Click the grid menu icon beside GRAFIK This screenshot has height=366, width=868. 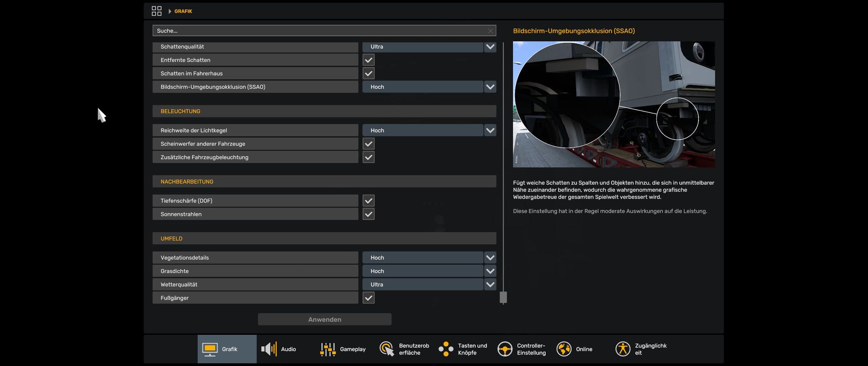tap(156, 11)
